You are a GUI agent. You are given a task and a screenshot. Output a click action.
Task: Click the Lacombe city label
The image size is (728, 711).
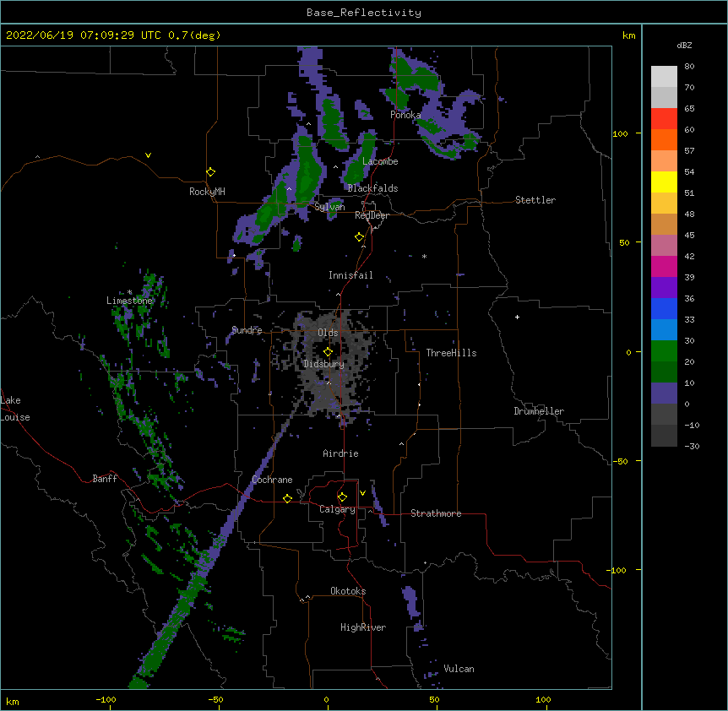click(380, 161)
